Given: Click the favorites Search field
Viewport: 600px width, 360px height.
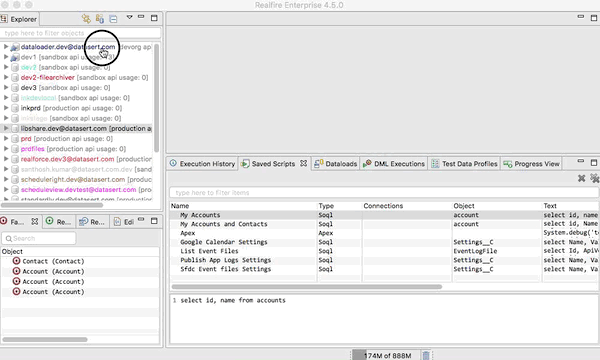Looking at the screenshot, I should 39,238.
